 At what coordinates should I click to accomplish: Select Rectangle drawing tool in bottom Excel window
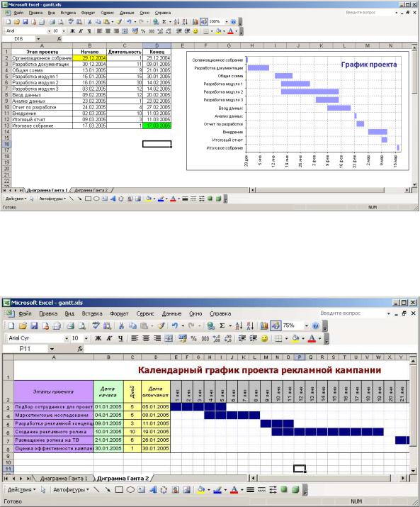119,490
